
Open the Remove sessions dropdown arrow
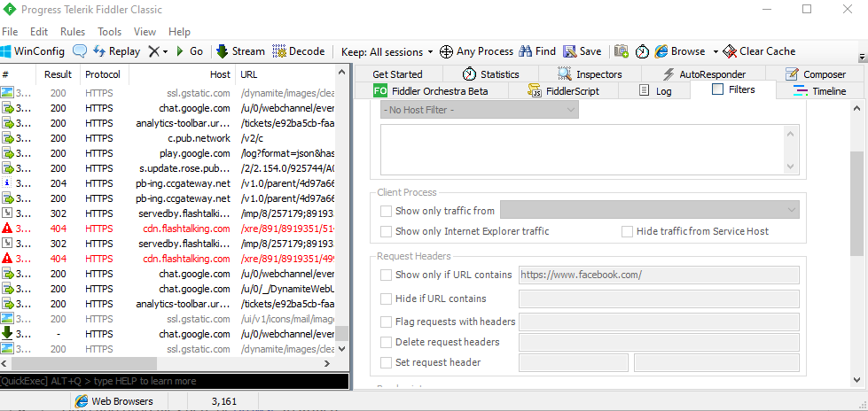coord(165,52)
